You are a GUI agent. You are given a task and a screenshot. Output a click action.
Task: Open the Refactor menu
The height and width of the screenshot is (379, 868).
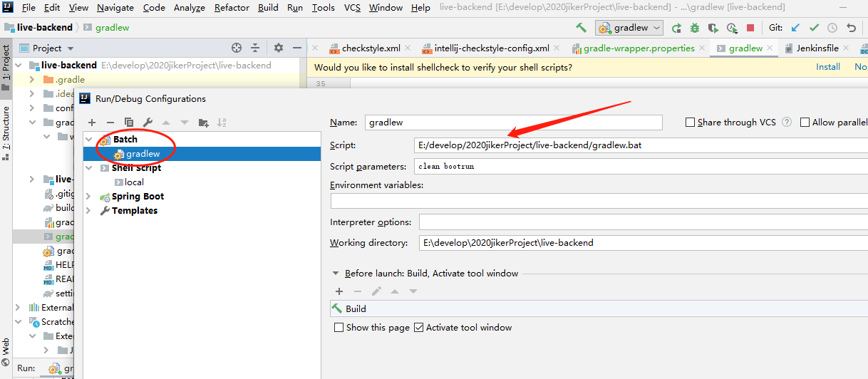[232, 8]
